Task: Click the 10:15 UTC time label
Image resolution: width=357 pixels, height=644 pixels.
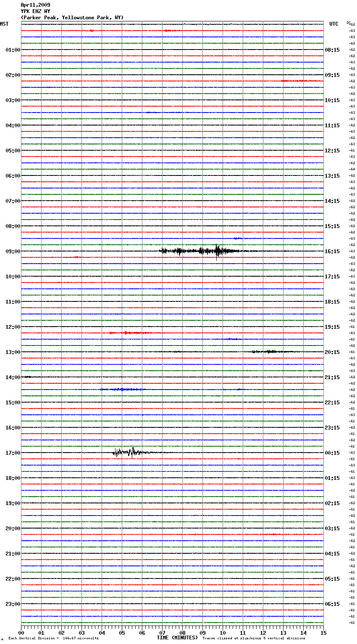Action: pos(332,100)
